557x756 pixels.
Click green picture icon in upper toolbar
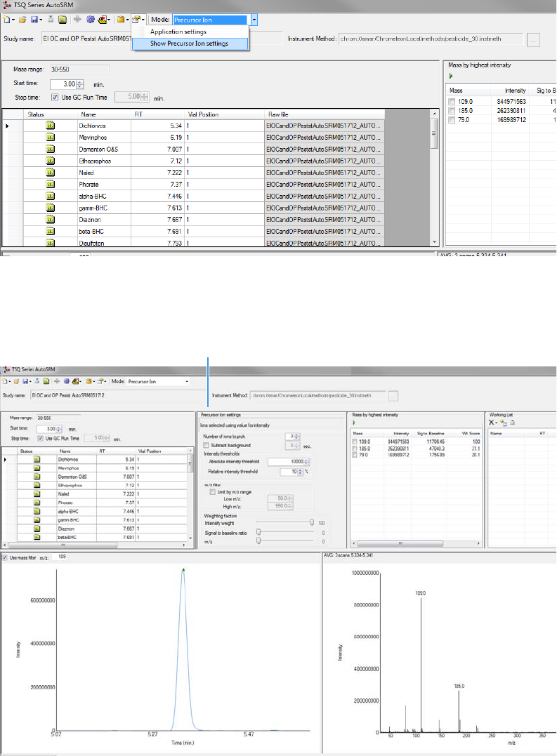[x=63, y=20]
